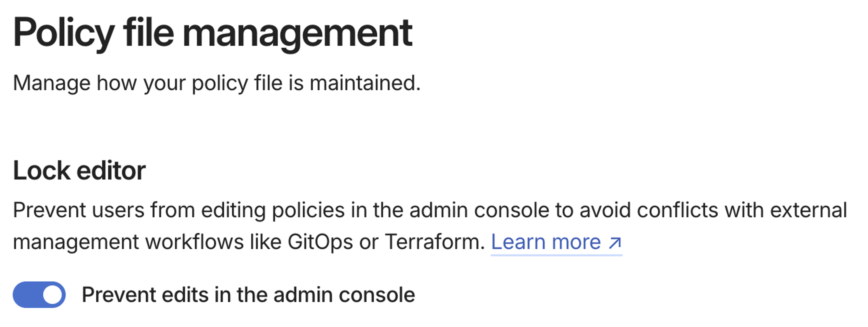Click the Policy file management page title
The height and width of the screenshot is (327, 868).
pos(212,32)
